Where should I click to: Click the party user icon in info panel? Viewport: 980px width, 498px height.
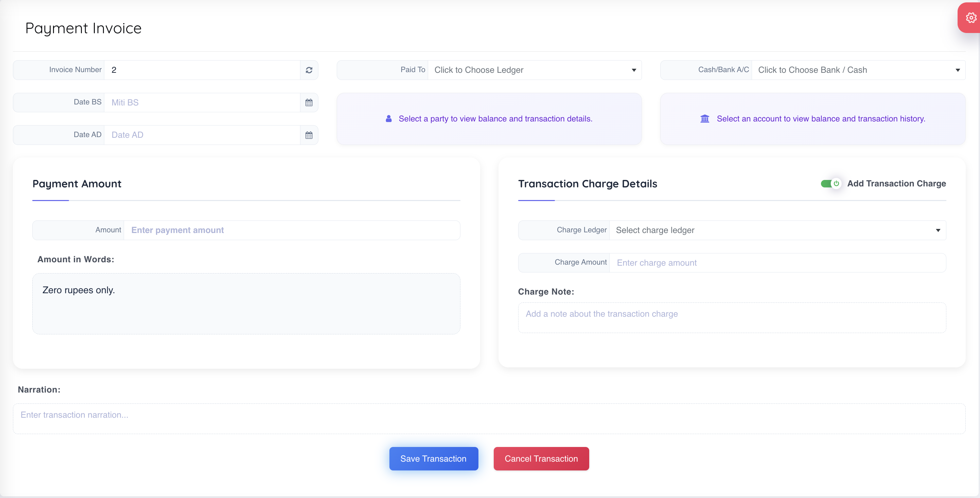pyautogui.click(x=388, y=119)
